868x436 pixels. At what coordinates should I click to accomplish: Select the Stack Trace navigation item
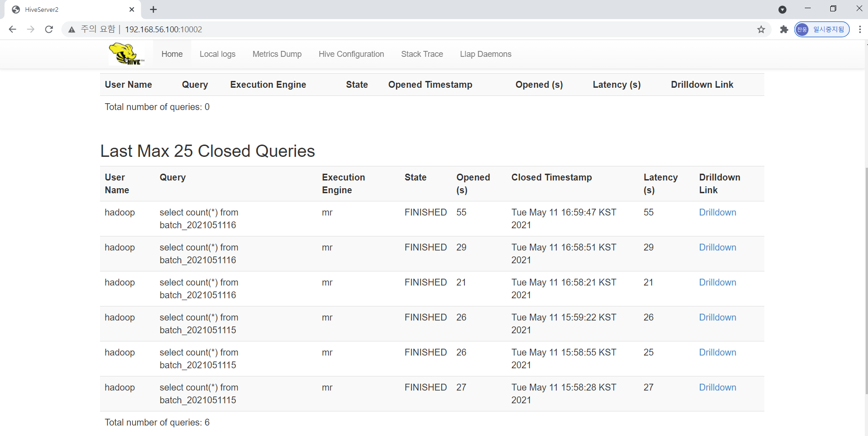click(422, 54)
